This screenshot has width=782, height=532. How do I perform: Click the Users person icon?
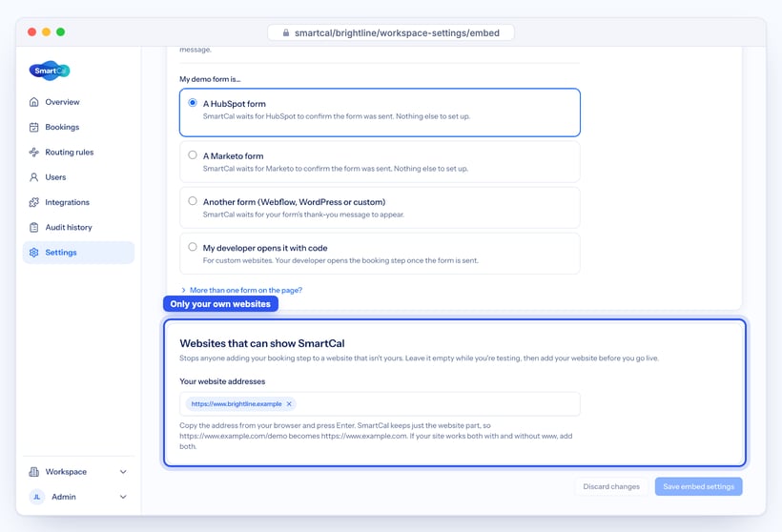click(x=34, y=177)
